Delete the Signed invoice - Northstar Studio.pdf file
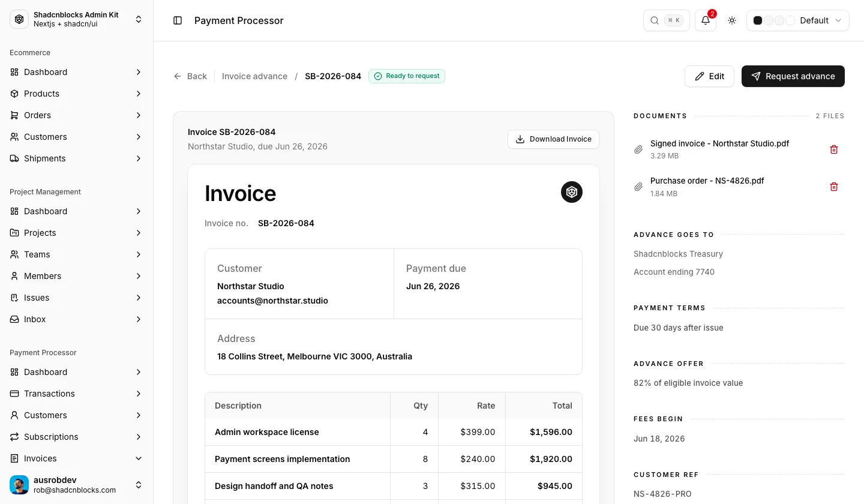This screenshot has height=504, width=864. coord(834,149)
